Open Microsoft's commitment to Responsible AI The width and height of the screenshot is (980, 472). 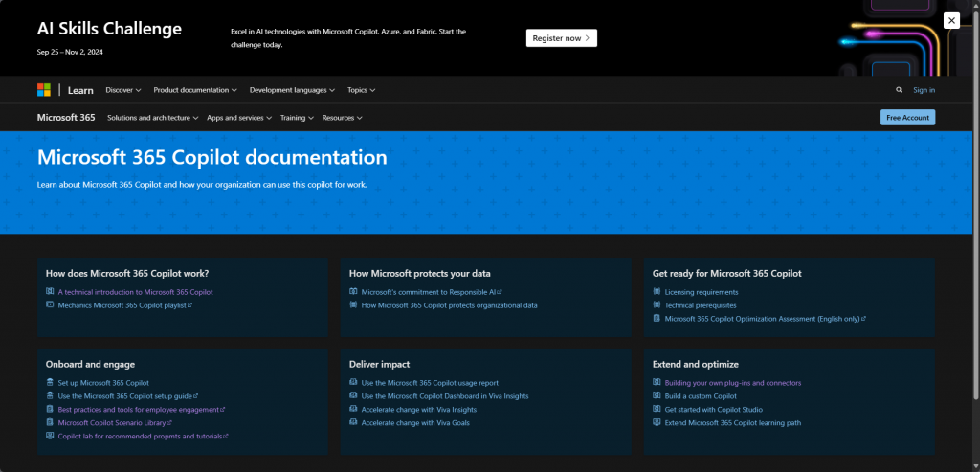[432, 292]
